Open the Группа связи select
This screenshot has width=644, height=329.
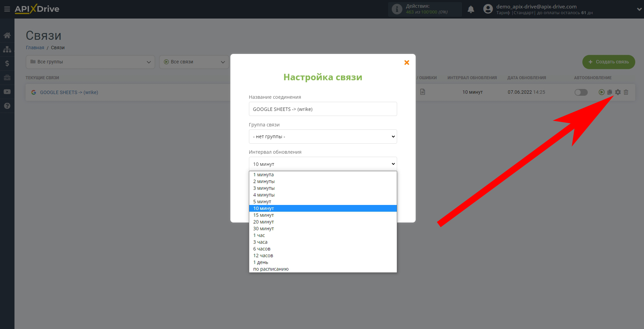(323, 137)
